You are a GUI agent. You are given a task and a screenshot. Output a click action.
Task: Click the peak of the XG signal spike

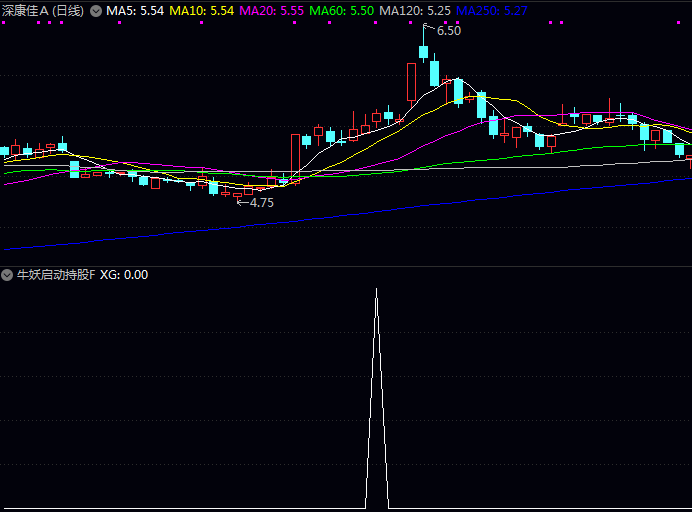click(x=376, y=290)
